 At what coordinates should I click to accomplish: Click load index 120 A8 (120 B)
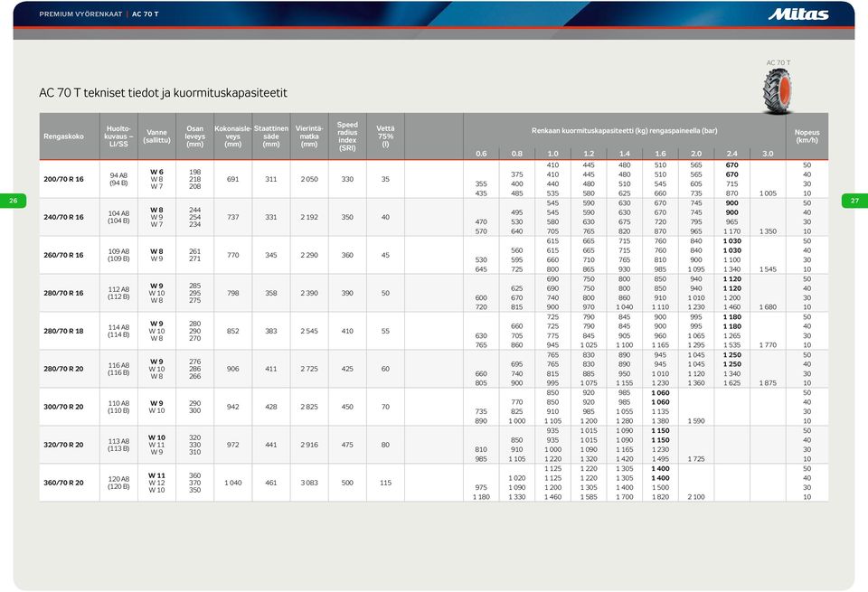(x=118, y=483)
